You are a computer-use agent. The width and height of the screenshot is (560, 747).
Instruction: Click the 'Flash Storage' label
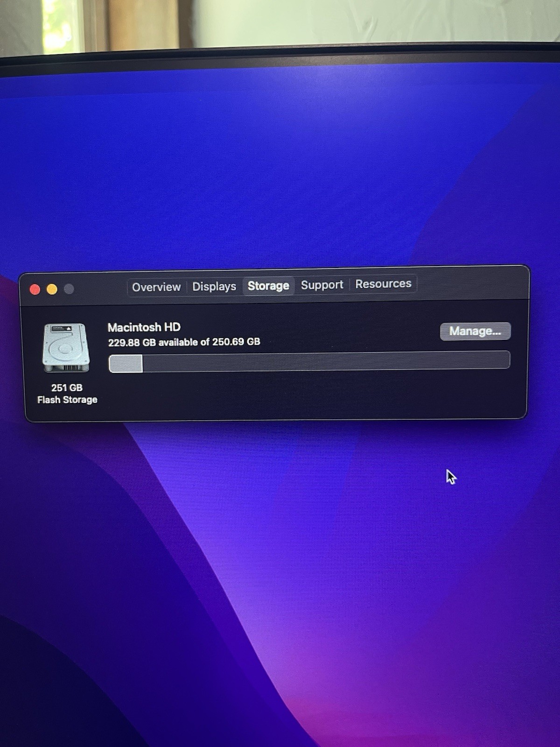(x=67, y=400)
